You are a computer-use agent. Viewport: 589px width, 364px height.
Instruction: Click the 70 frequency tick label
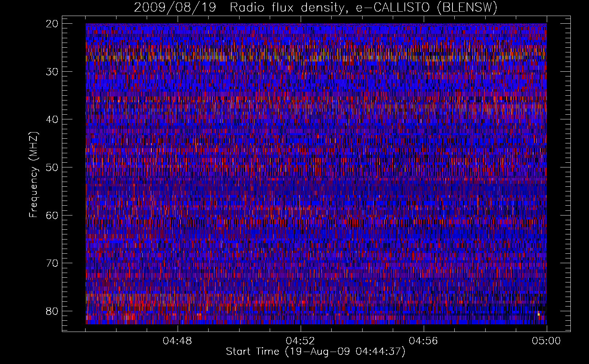[x=52, y=263]
